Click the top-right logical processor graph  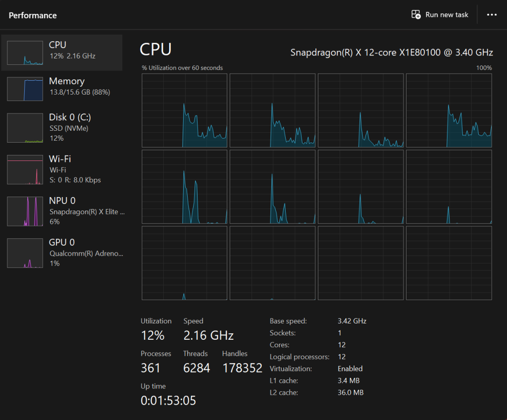(x=449, y=110)
